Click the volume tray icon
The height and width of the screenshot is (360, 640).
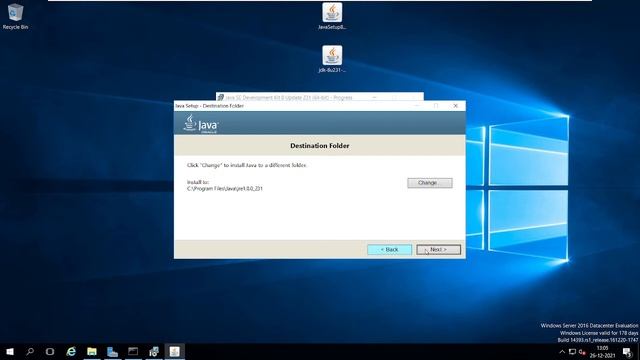coord(582,352)
